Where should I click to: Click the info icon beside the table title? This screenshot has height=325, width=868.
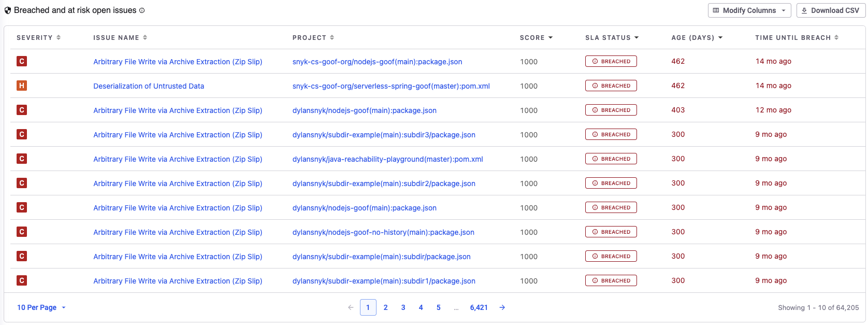[142, 10]
